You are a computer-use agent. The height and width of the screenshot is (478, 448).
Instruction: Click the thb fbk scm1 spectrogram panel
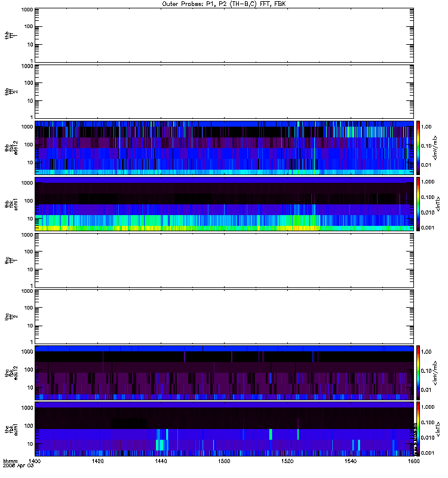[x=225, y=204]
